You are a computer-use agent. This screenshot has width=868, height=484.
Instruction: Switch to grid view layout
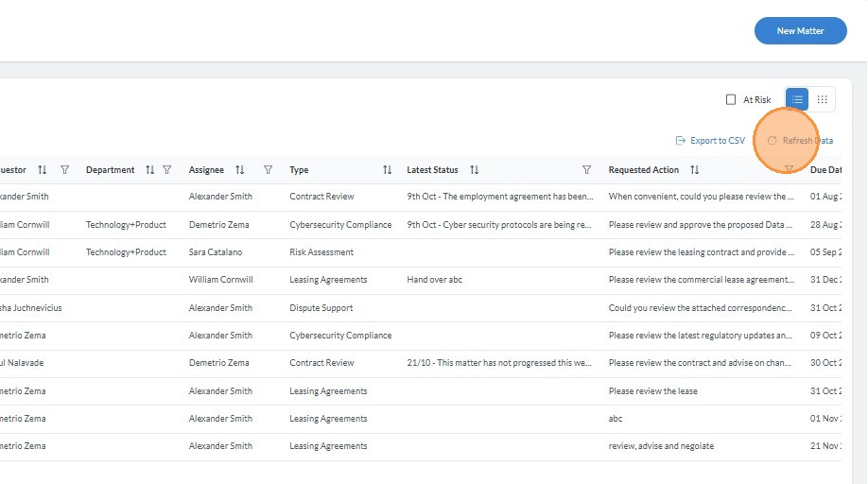pos(822,99)
